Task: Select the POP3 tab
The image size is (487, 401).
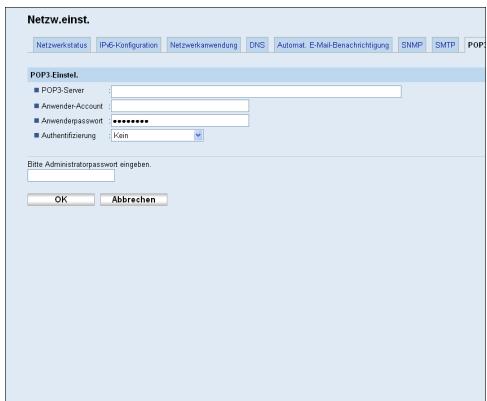Action: click(475, 45)
